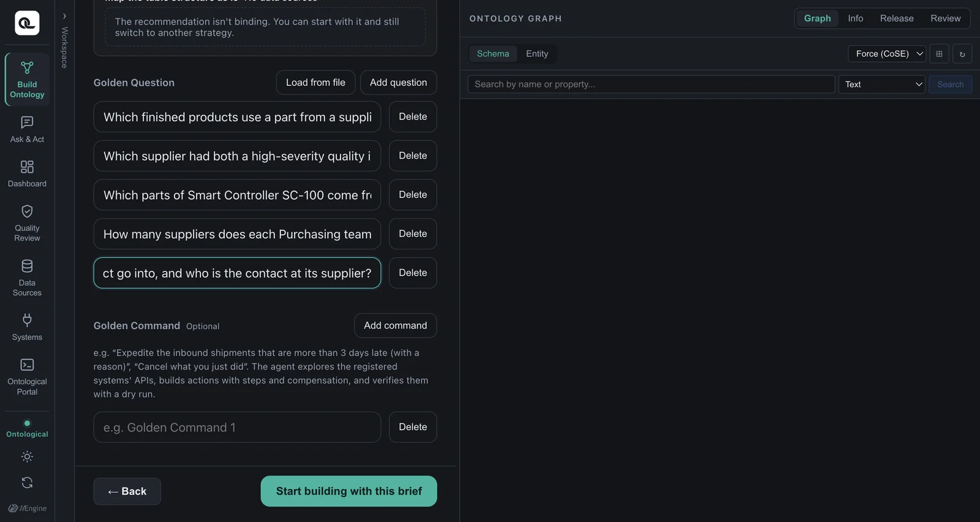The width and height of the screenshot is (980, 522).
Task: Click the Add question button
Action: 398,83
